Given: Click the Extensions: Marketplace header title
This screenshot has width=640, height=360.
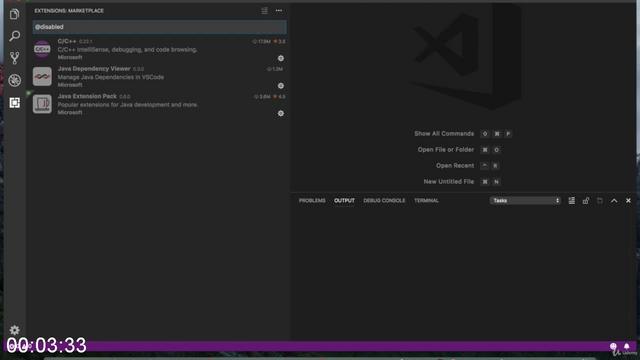Looking at the screenshot, I should (x=69, y=11).
